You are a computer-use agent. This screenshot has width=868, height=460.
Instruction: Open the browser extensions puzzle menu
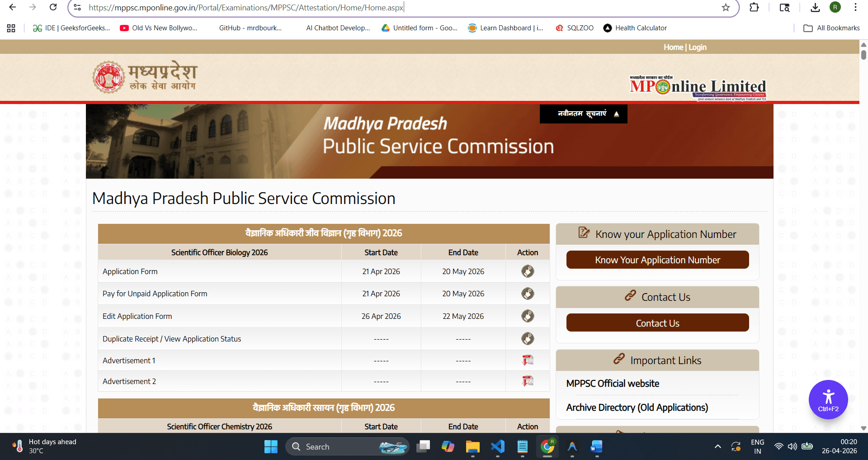click(754, 7)
